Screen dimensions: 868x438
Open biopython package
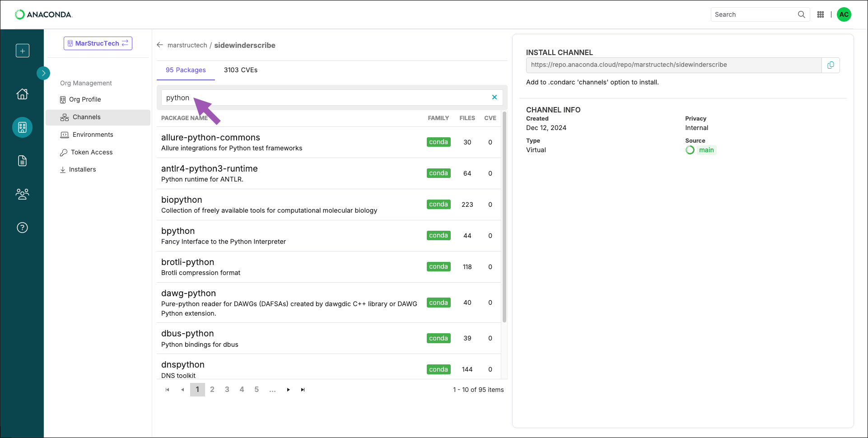[x=182, y=200]
